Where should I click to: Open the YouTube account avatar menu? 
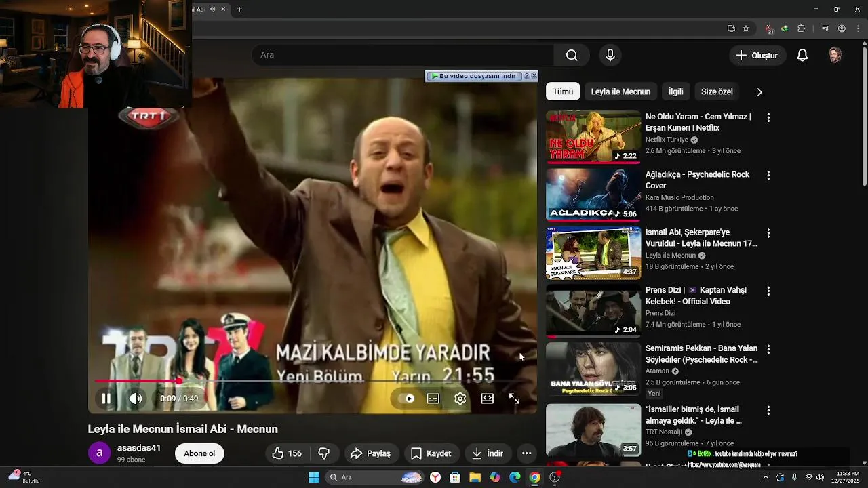[835, 55]
